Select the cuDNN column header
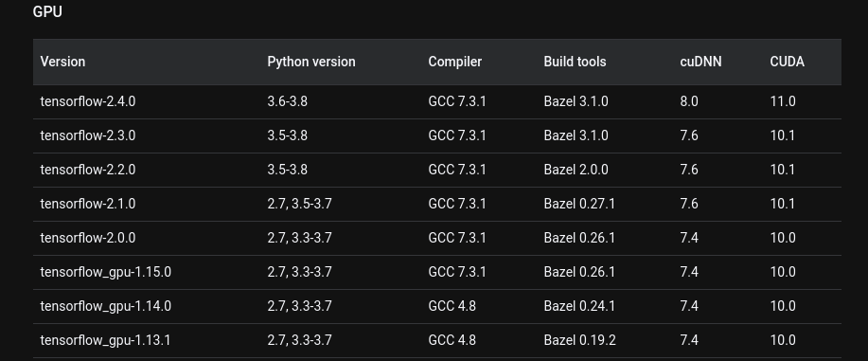 [x=700, y=62]
